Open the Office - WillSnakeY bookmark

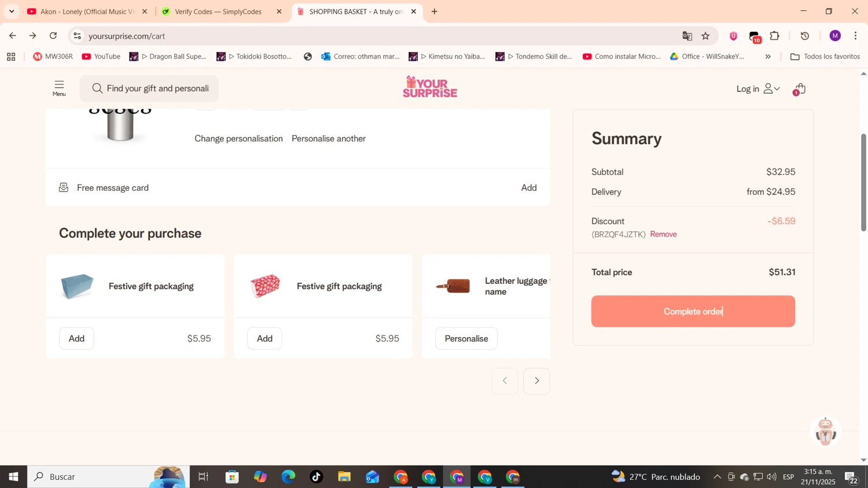pyautogui.click(x=707, y=57)
